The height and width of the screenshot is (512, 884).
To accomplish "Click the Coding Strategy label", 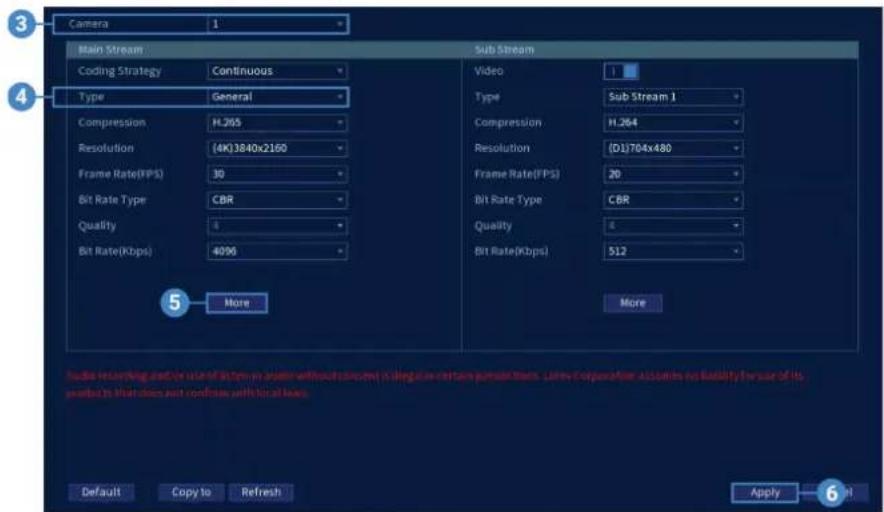I will click(120, 71).
